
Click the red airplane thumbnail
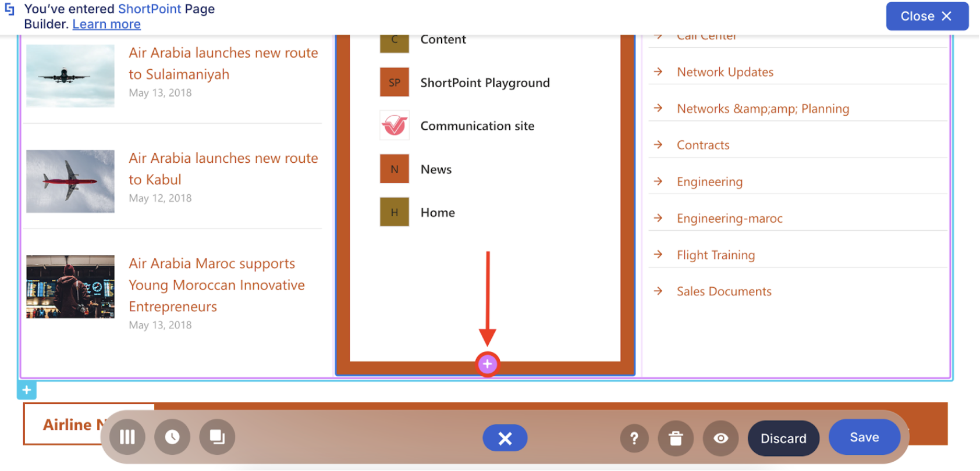click(x=70, y=181)
